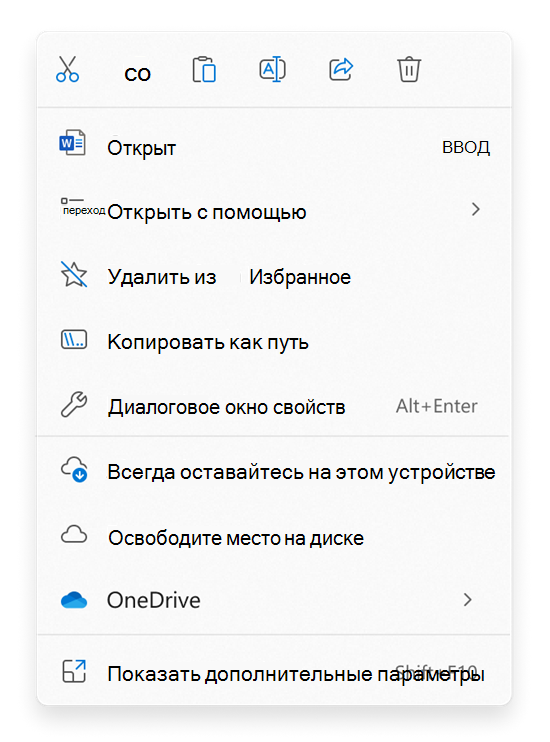
Task: Expand the chevron next to "Открыть с помощью"
Action: pos(476,209)
